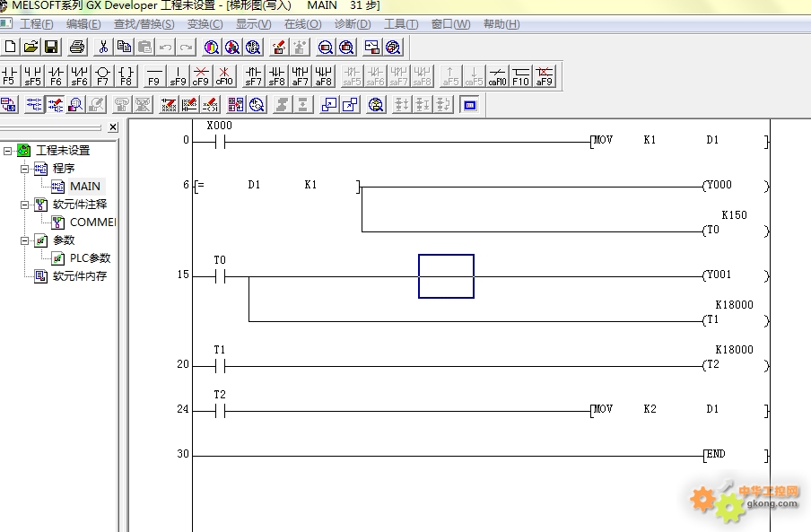Select PLC参数 in project tree
The width and height of the screenshot is (811, 532).
point(90,258)
